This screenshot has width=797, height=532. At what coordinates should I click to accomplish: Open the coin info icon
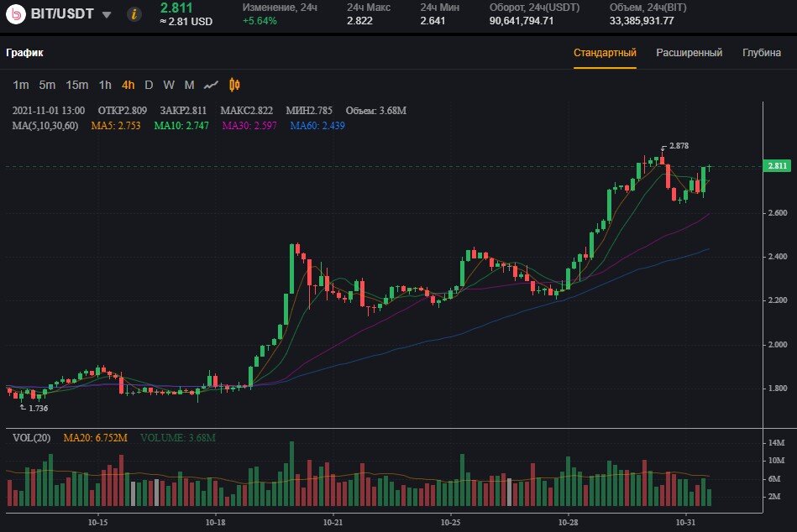134,14
